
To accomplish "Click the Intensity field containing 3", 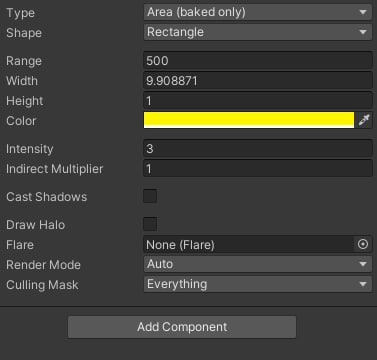I will tap(258, 148).
